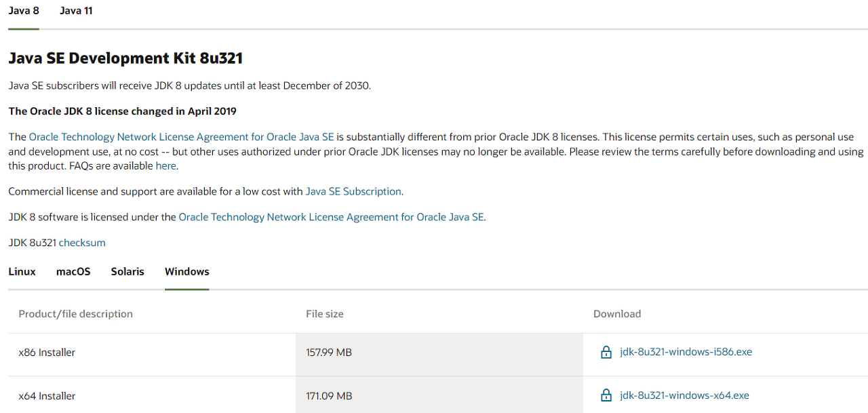Switch to the Java 11 tab
Screen dimensions: 868x413
[x=76, y=11]
